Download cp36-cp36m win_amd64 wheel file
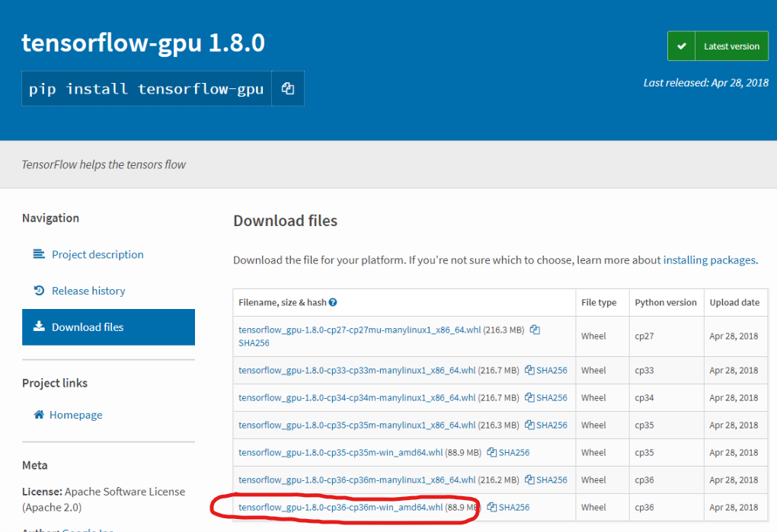777x532 pixels. click(x=341, y=507)
